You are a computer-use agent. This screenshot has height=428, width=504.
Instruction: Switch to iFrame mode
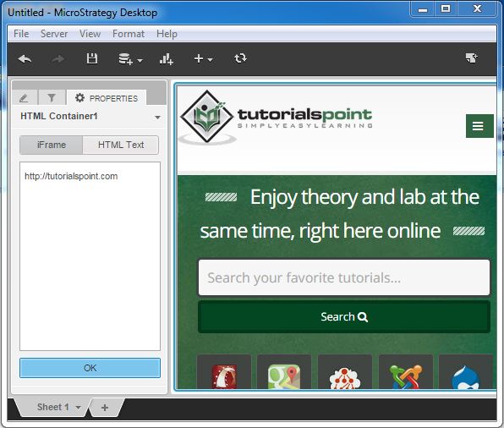pyautogui.click(x=52, y=145)
